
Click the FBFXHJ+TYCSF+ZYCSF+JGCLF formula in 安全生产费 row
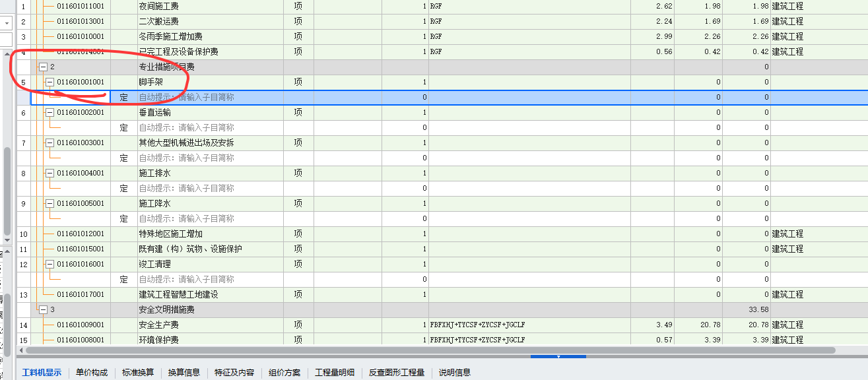(478, 325)
